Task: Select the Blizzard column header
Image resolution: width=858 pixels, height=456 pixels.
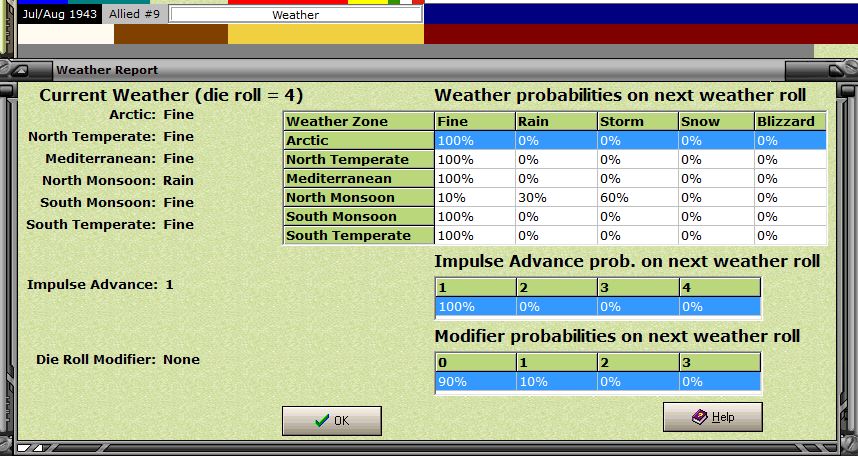Action: [x=790, y=122]
